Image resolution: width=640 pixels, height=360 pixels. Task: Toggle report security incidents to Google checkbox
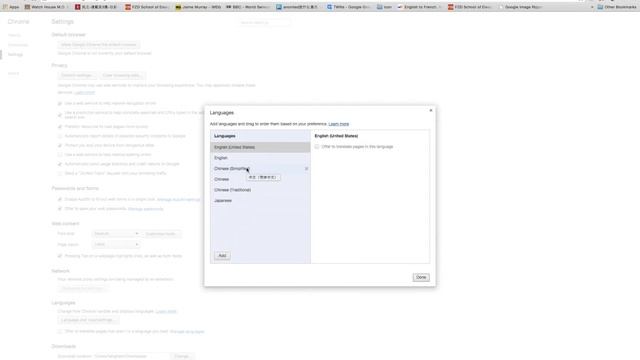[60, 136]
